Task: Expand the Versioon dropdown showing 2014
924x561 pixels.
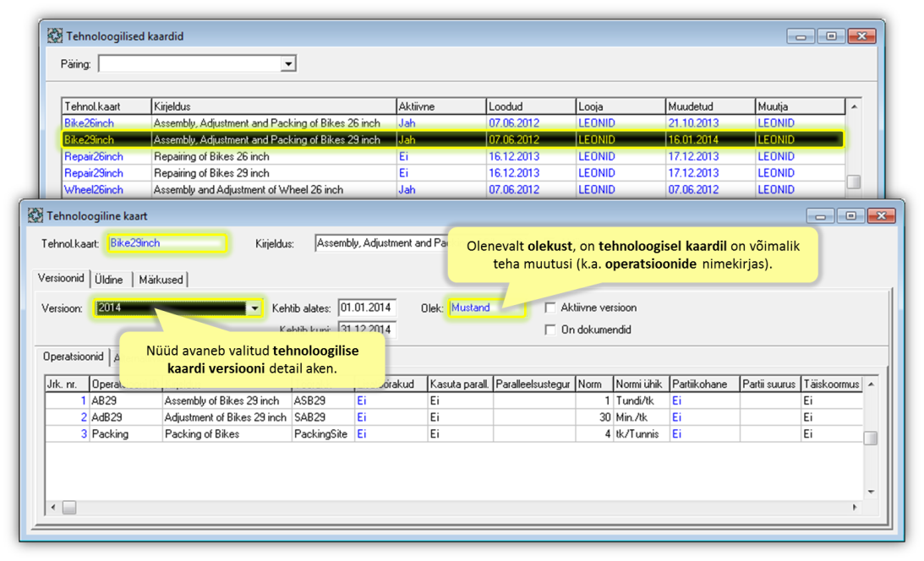Action: [254, 308]
